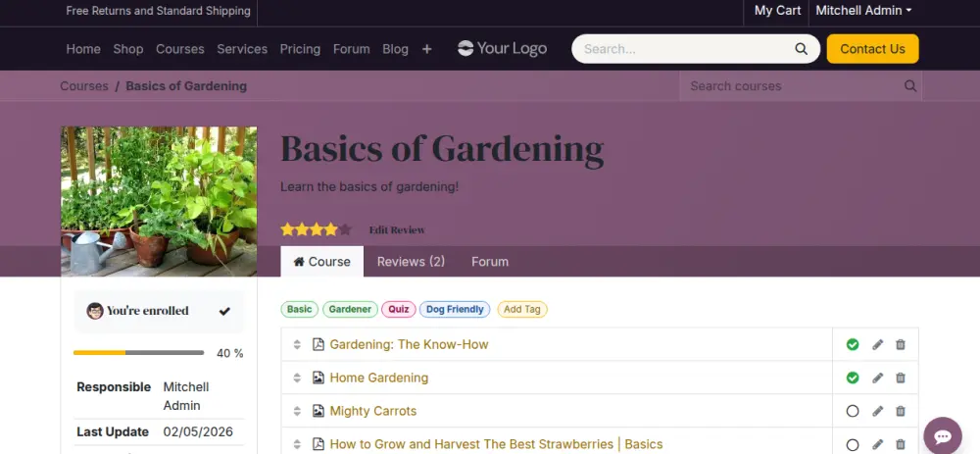Click the star rating of the course

(x=316, y=229)
